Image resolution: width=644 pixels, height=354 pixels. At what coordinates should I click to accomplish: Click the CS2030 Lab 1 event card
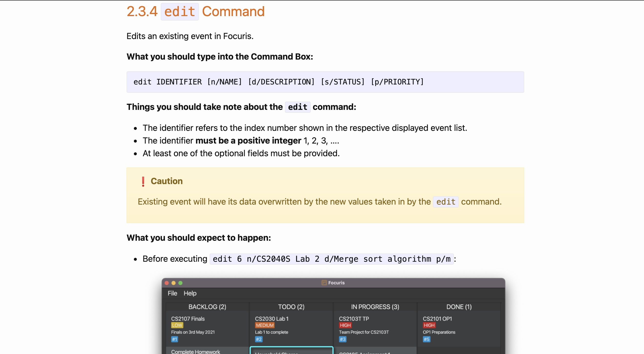click(291, 329)
